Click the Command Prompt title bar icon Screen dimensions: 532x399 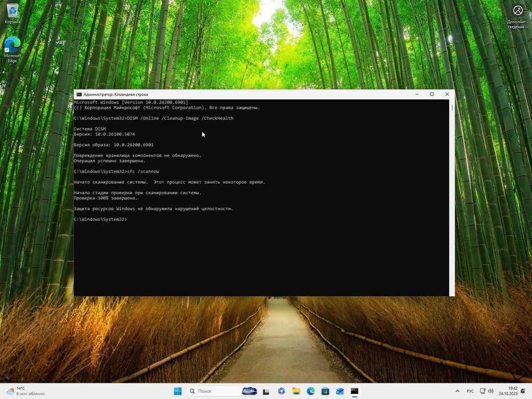pos(79,94)
